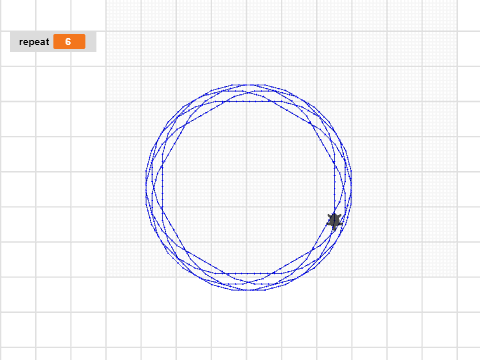Click leftmost edge of the blue circle pattern
The height and width of the screenshot is (360, 480).
tap(146, 187)
